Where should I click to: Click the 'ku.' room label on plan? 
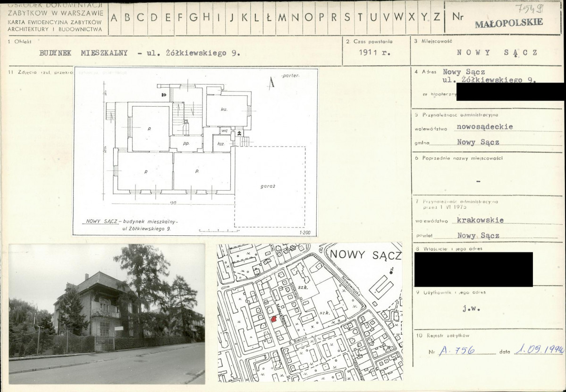click(224, 109)
